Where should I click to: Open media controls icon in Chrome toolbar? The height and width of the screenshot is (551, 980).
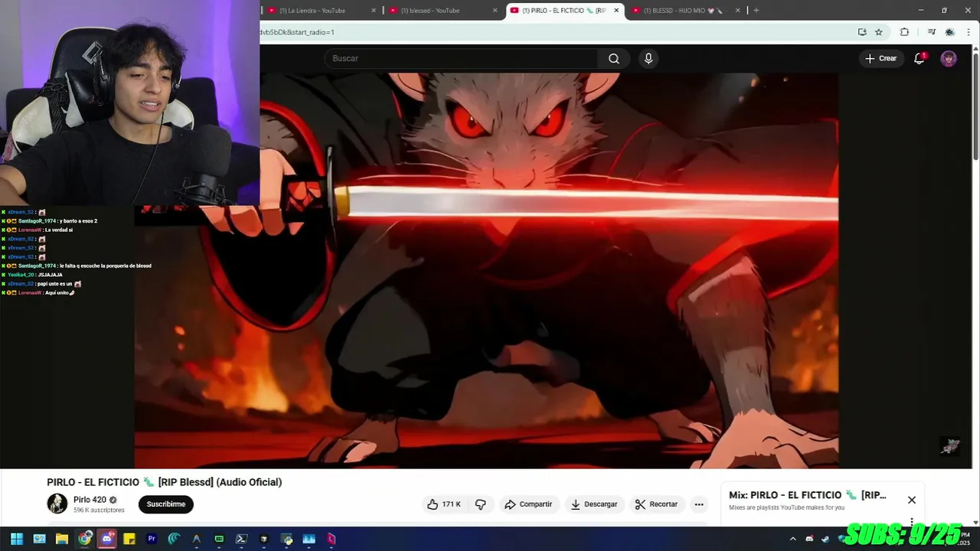931,32
